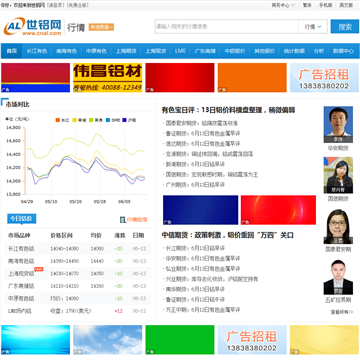360x360 pixels.
Task: Open the 请登录 login link
Action: tap(56, 5)
